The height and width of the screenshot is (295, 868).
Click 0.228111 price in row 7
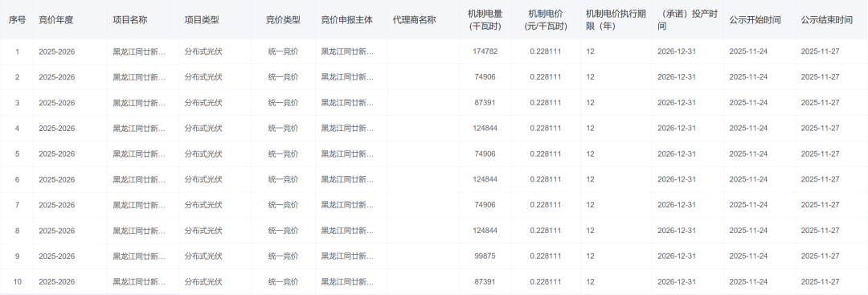coord(545,205)
